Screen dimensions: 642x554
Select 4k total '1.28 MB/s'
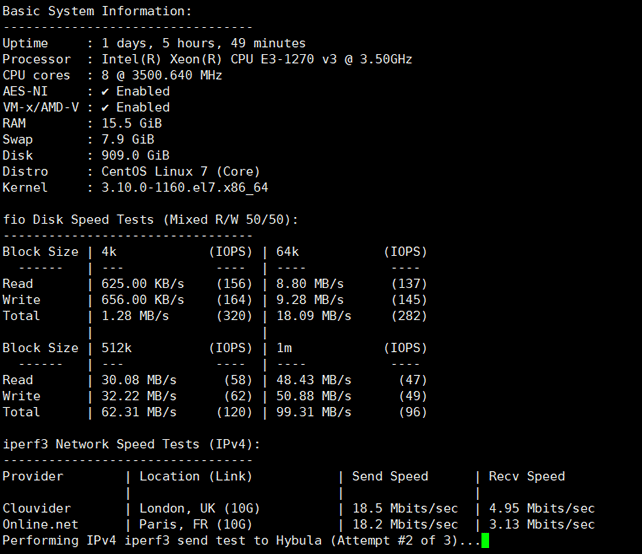(x=135, y=316)
